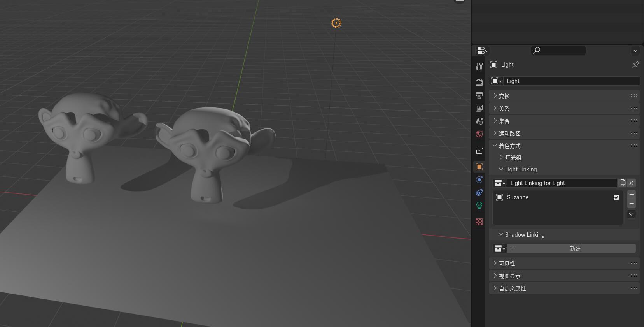Pin the properties editor with the pin icon
Image resolution: width=644 pixels, height=327 pixels.
(x=635, y=65)
